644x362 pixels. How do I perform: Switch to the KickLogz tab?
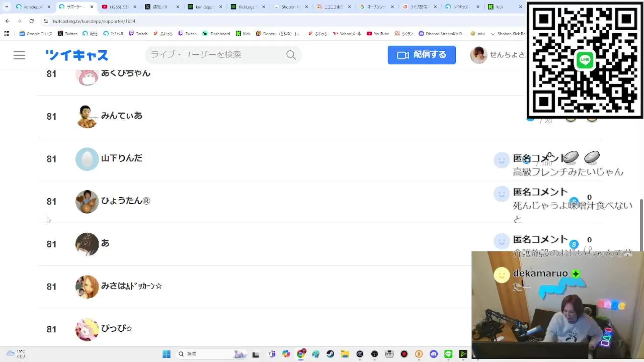[248, 7]
